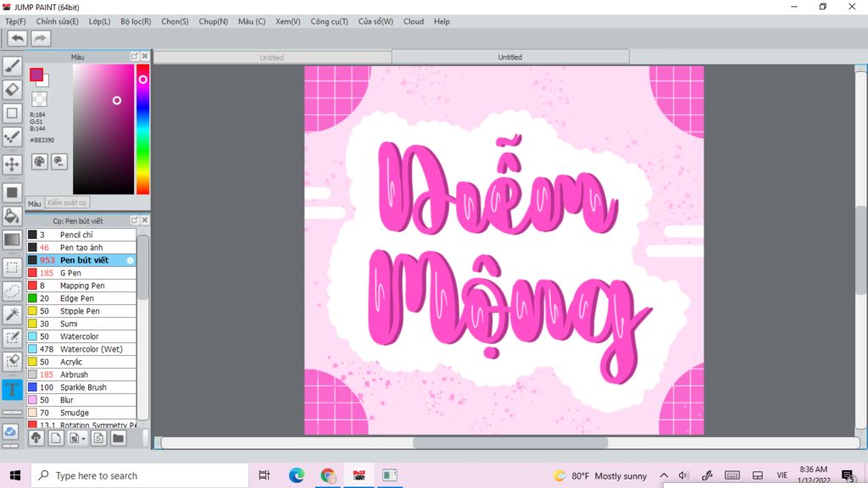Select the Pencil chì brush

tap(81, 235)
